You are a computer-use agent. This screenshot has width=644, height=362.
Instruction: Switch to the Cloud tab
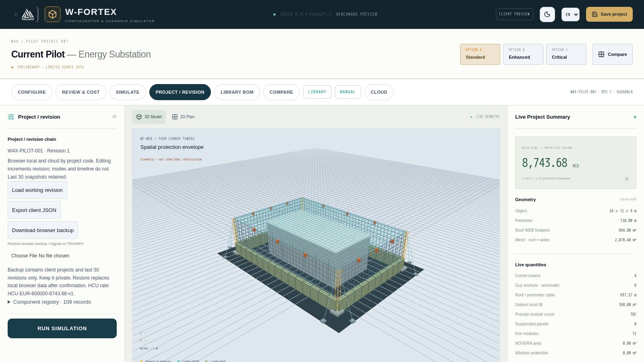379,92
